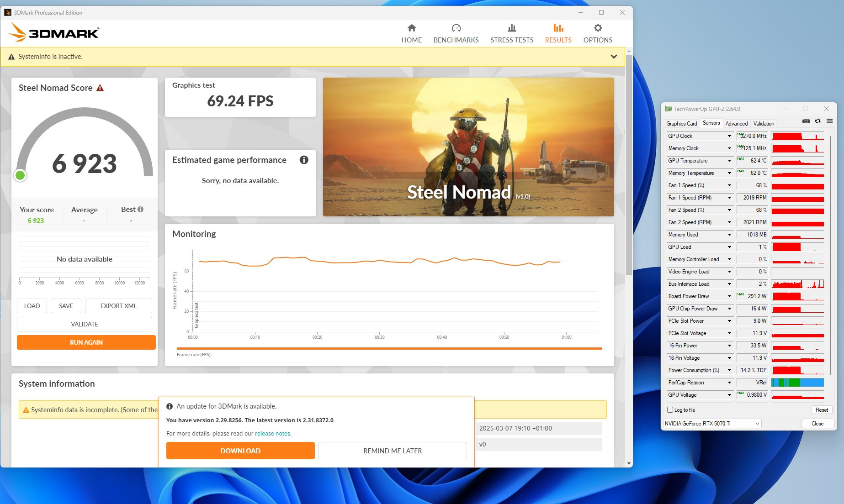Open the GPU Voltage sensor dropdown
This screenshot has width=844, height=504.
pos(729,395)
